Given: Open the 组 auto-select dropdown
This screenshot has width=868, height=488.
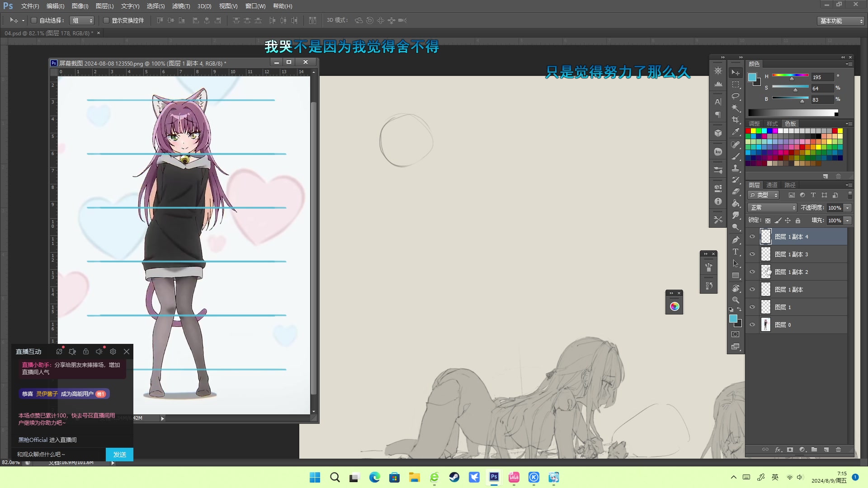Looking at the screenshot, I should click(82, 20).
